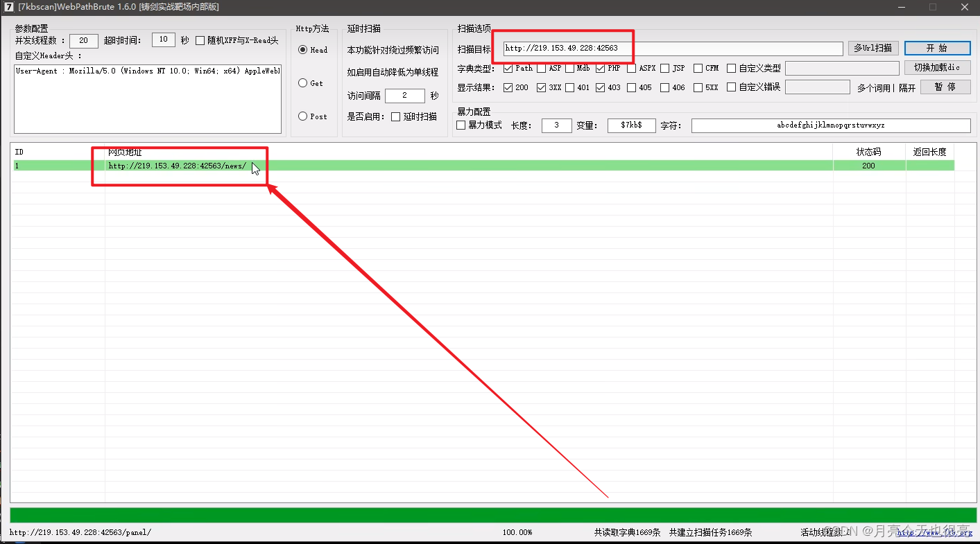Click status code 200 in result row
Viewport: 980px width, 544px height.
click(x=868, y=166)
